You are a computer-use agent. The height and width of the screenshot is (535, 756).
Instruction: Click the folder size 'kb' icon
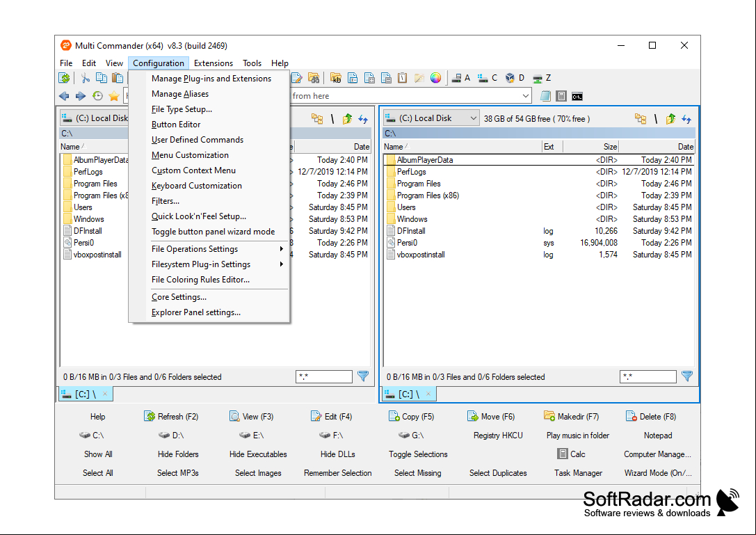click(x=336, y=78)
